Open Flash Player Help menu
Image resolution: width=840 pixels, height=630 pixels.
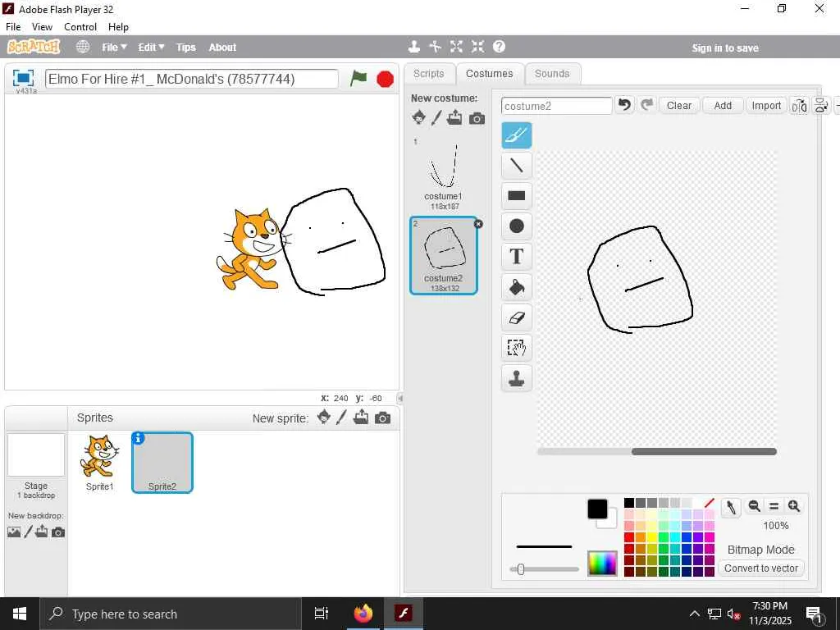(118, 27)
